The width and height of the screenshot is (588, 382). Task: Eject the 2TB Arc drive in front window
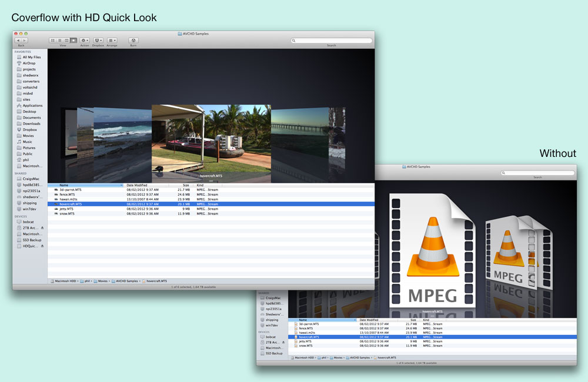point(42,228)
